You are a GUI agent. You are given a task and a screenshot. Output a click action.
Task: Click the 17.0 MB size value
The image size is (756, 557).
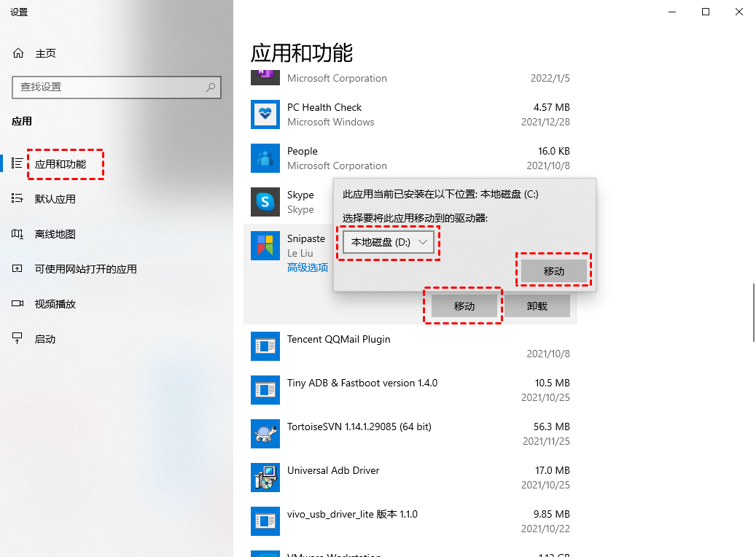pyautogui.click(x=553, y=470)
